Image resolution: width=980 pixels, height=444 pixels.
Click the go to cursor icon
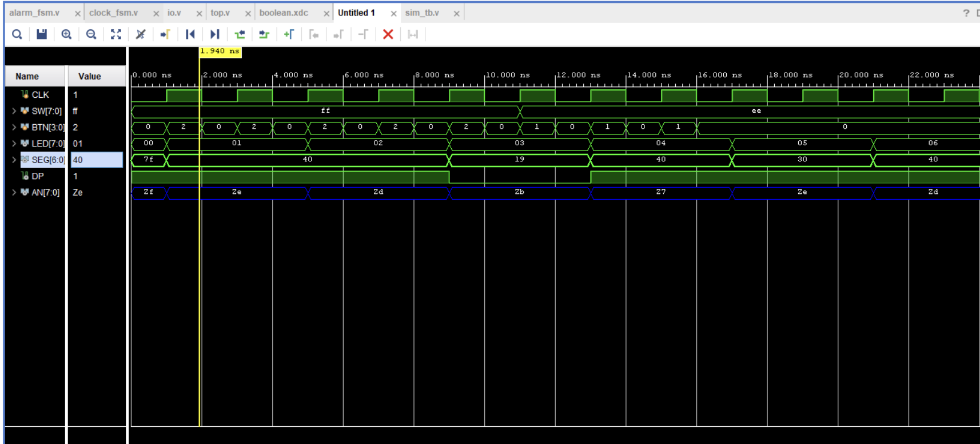pos(165,34)
